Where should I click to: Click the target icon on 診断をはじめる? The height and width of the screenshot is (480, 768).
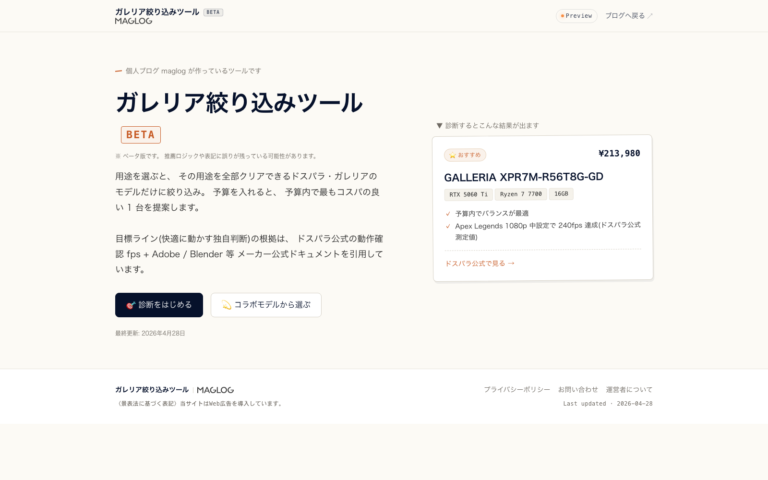130,305
